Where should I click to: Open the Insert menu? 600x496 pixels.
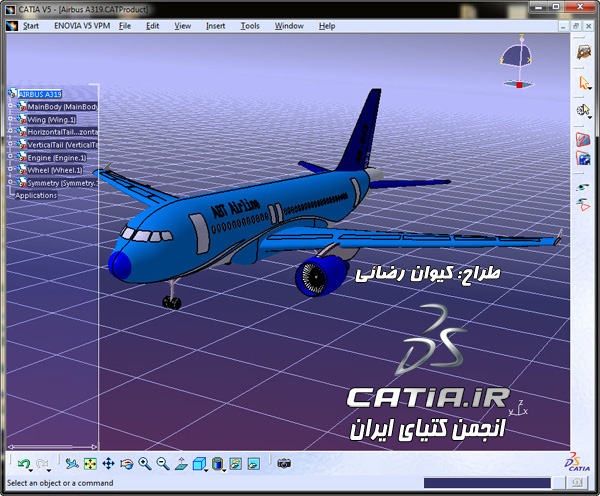215,26
